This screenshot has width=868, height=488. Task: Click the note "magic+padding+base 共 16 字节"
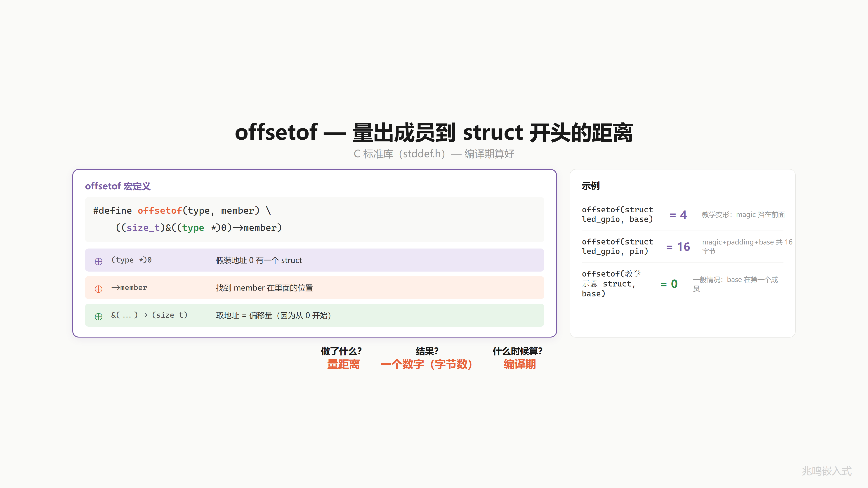(x=747, y=246)
